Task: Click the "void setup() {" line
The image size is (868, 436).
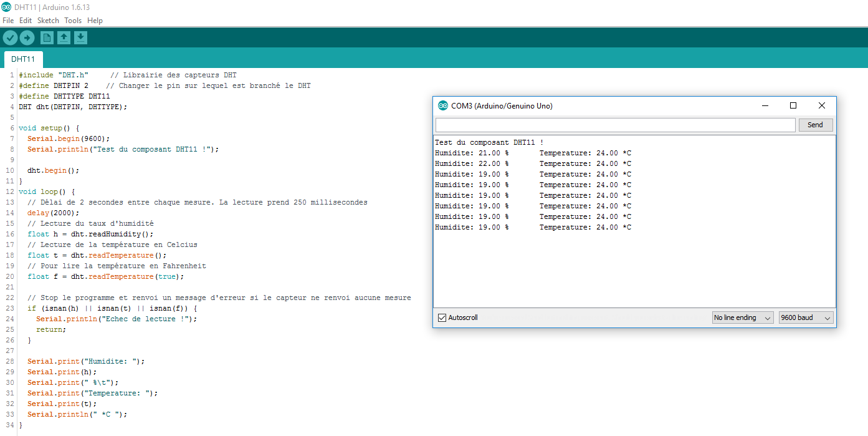Action: point(49,128)
